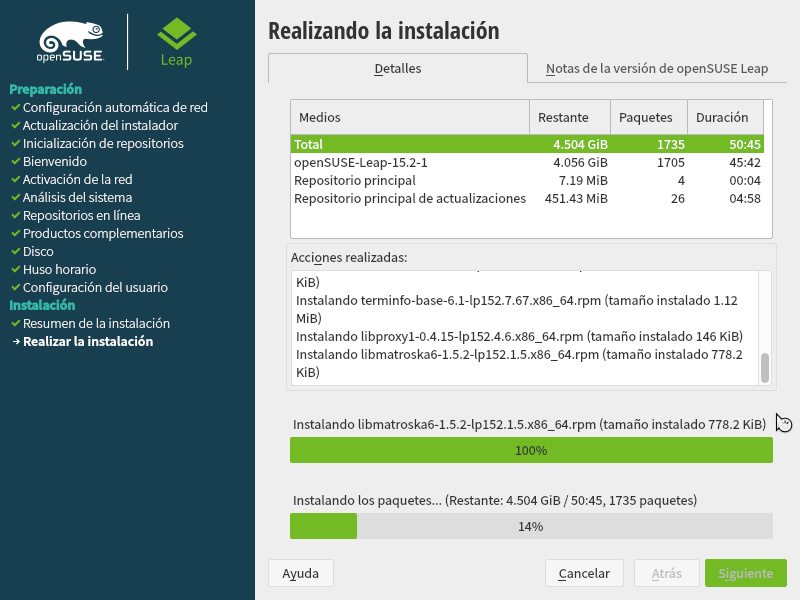
Task: Click checkmark beside Repositorios en línea
Action: (16, 215)
